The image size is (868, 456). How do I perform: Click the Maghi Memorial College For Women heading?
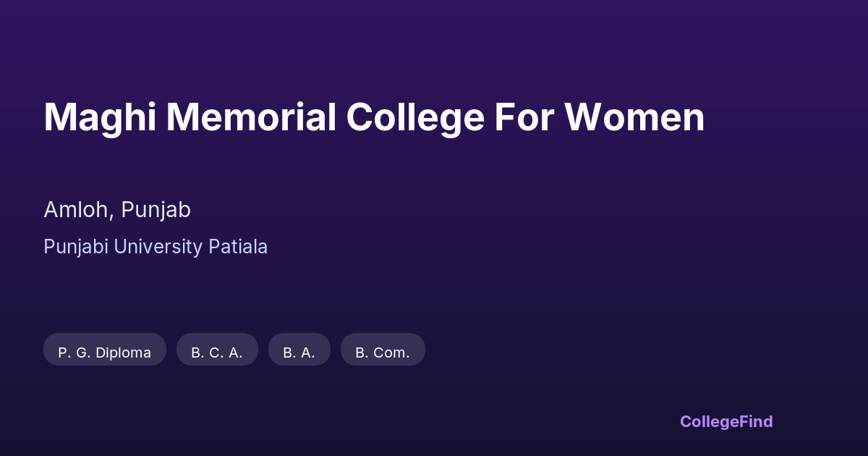374,117
